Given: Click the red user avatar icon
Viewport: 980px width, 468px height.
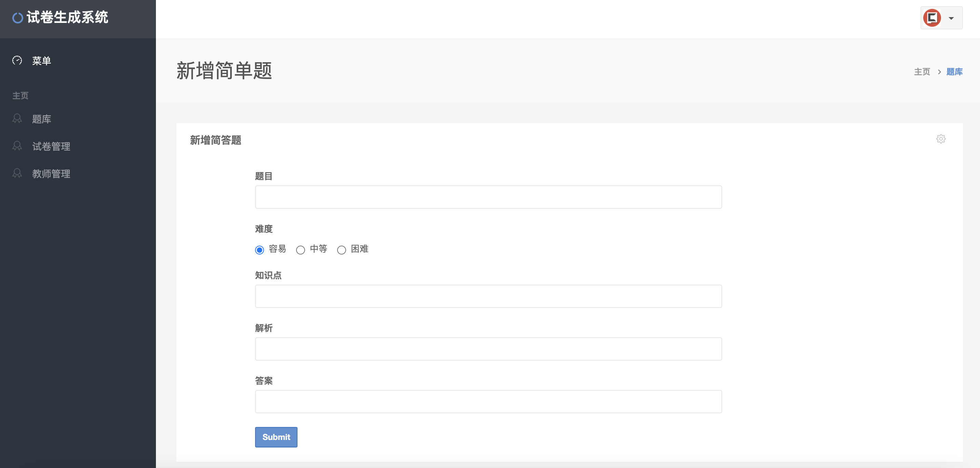Looking at the screenshot, I should click(x=932, y=18).
